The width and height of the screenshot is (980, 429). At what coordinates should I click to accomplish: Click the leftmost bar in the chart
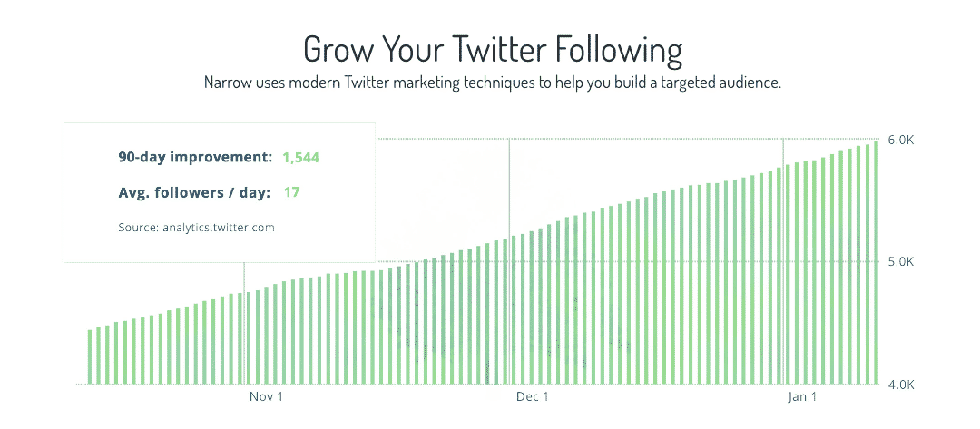(x=90, y=358)
